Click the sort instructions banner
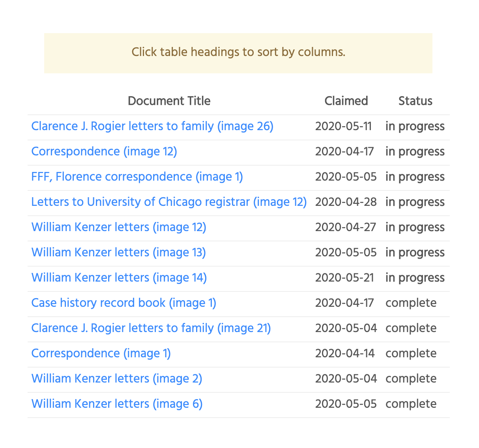The width and height of the screenshot is (479, 448). click(x=238, y=52)
